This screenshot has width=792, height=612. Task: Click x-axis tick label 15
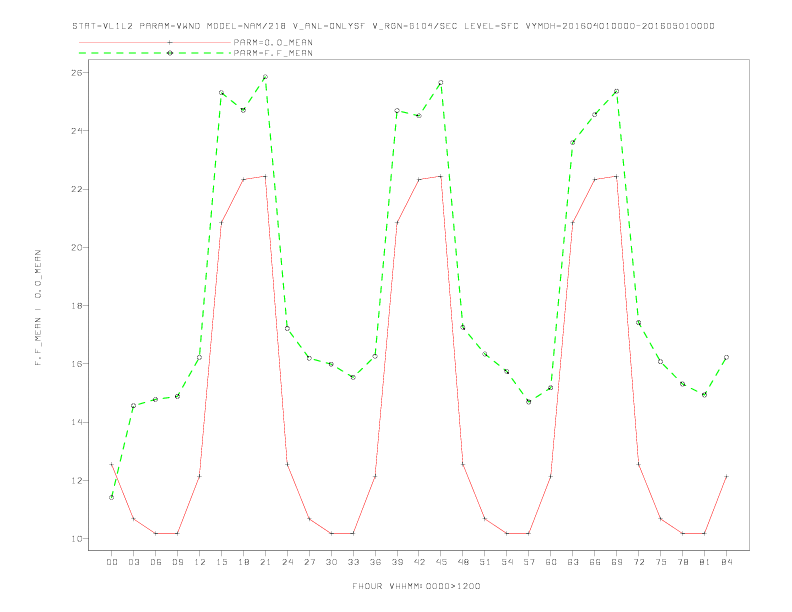click(x=221, y=562)
